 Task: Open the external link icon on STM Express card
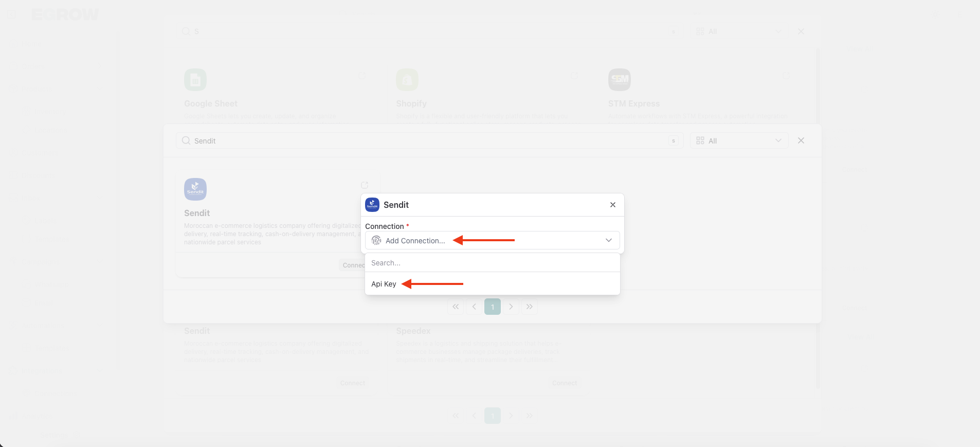tap(786, 76)
